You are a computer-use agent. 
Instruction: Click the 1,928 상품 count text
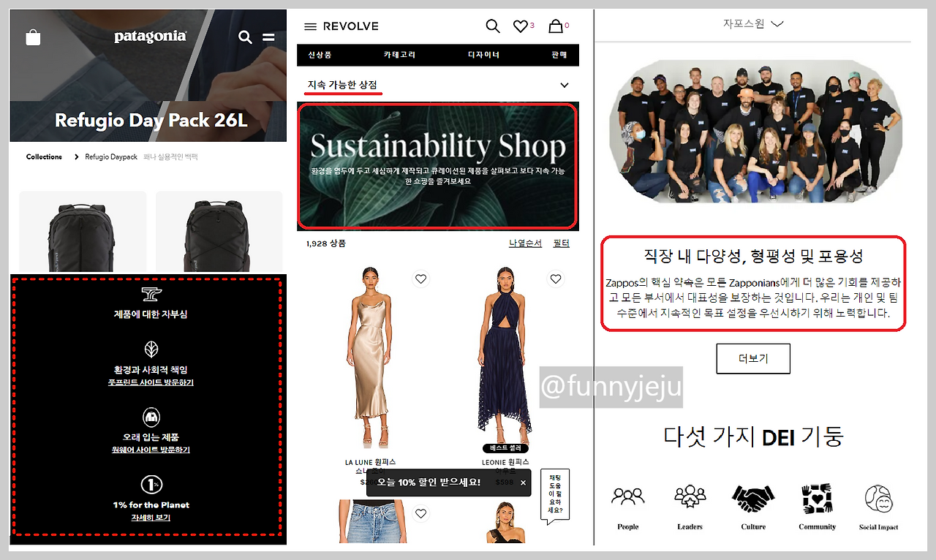click(326, 243)
